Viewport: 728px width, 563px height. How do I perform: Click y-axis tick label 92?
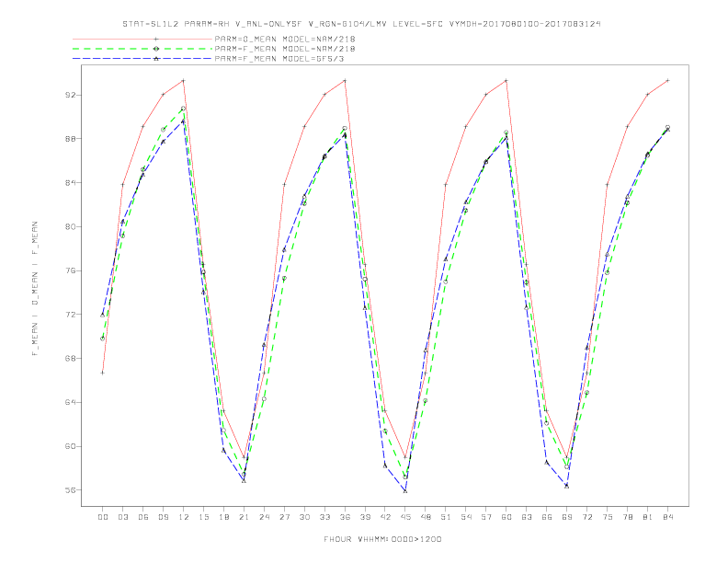(x=70, y=95)
